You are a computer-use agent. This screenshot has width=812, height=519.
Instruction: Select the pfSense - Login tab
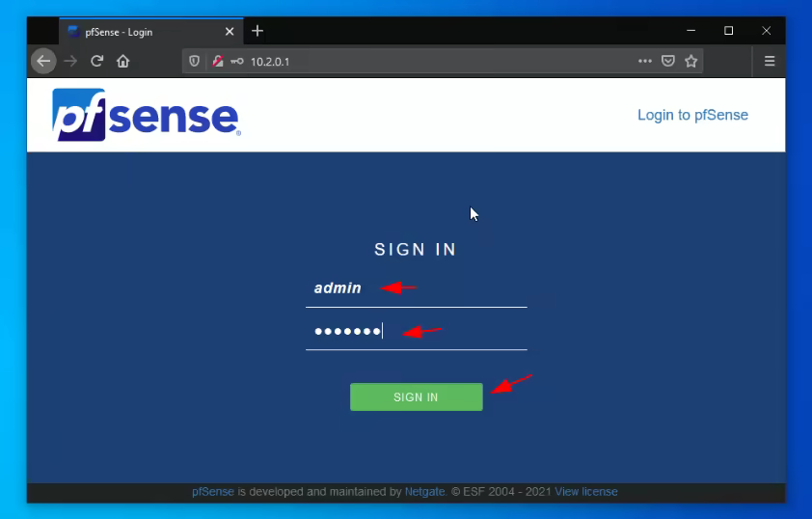point(150,31)
